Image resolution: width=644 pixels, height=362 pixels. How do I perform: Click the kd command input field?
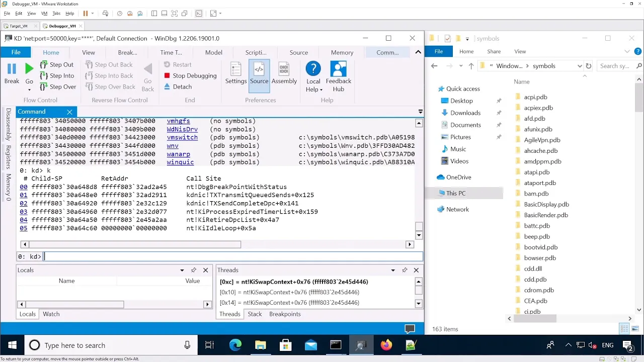point(233,256)
